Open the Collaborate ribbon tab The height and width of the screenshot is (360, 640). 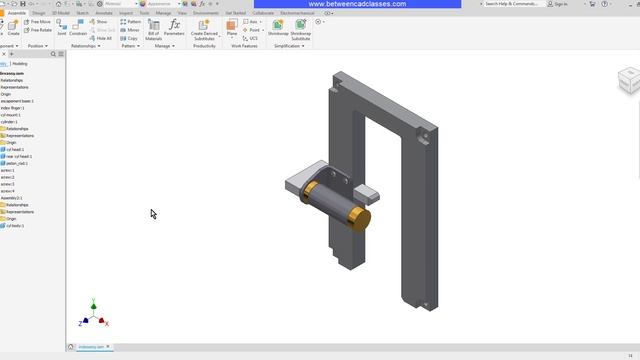[x=263, y=13]
